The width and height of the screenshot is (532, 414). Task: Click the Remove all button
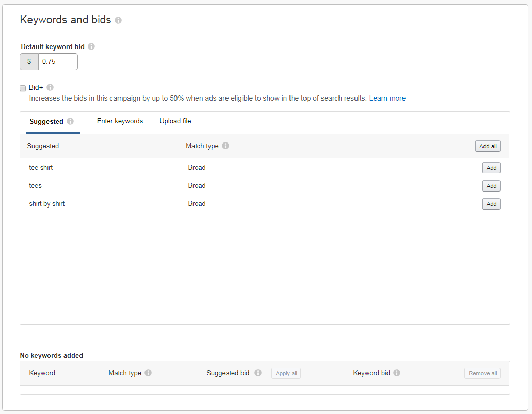(482, 373)
